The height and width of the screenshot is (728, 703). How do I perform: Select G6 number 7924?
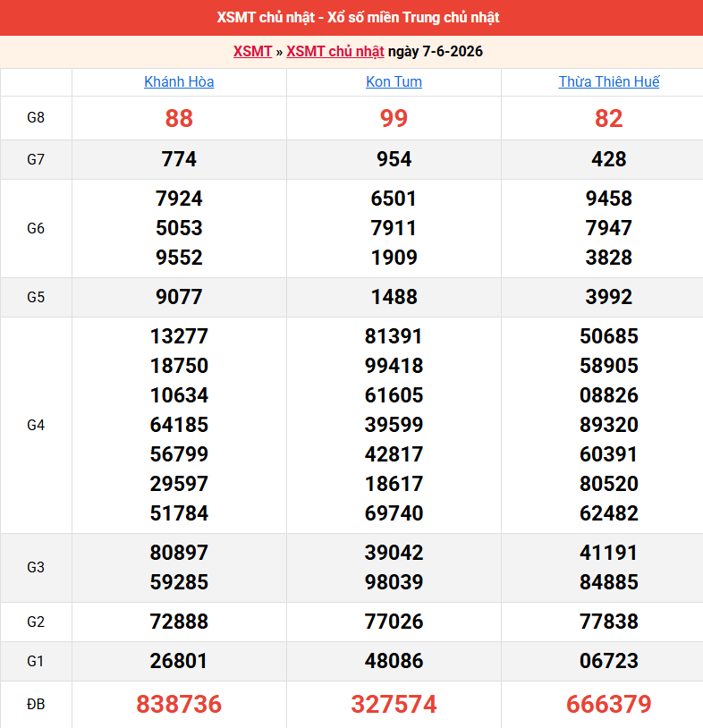coord(179,199)
